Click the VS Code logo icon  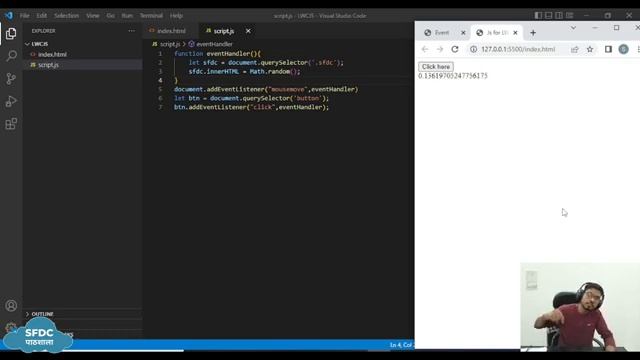tap(9, 16)
